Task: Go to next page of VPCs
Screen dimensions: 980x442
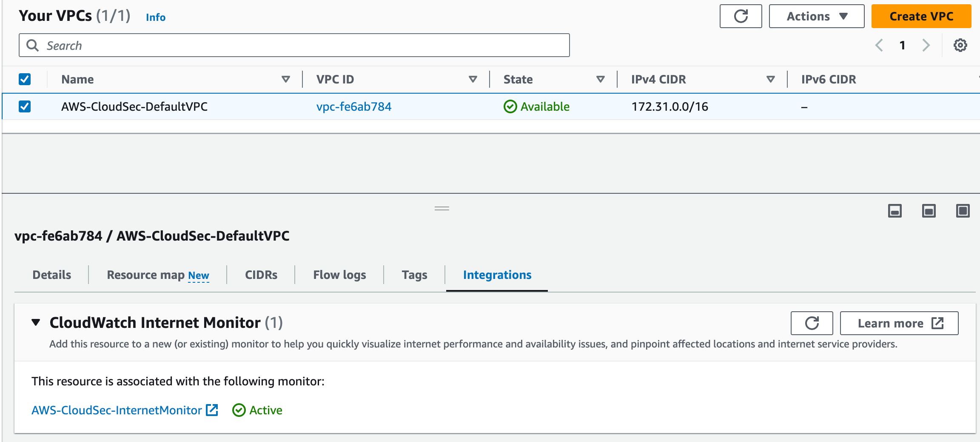Action: (x=926, y=45)
